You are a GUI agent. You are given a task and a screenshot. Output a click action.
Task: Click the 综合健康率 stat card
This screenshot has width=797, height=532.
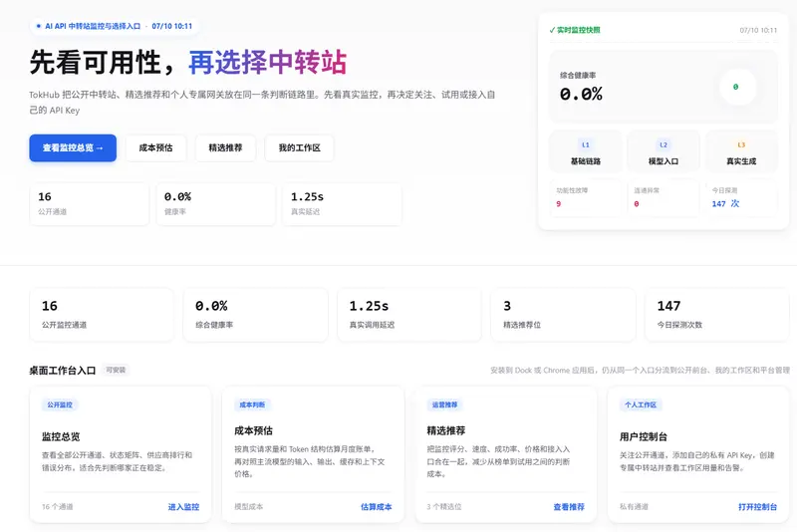[x=256, y=315]
